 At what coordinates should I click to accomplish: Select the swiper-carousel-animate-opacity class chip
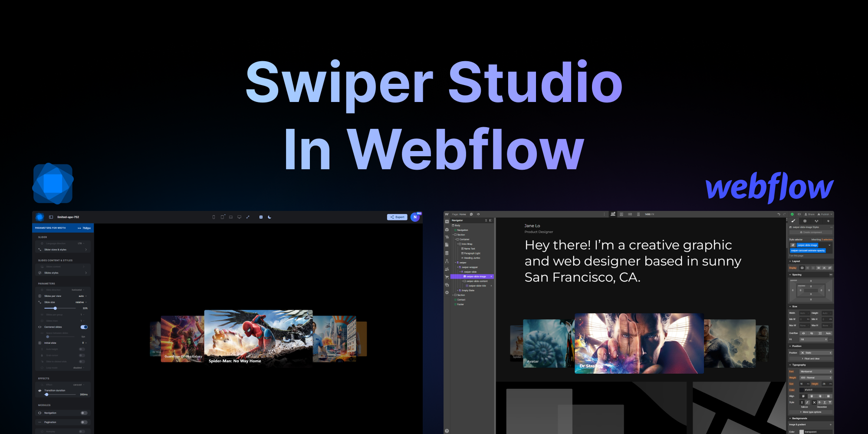(x=808, y=251)
